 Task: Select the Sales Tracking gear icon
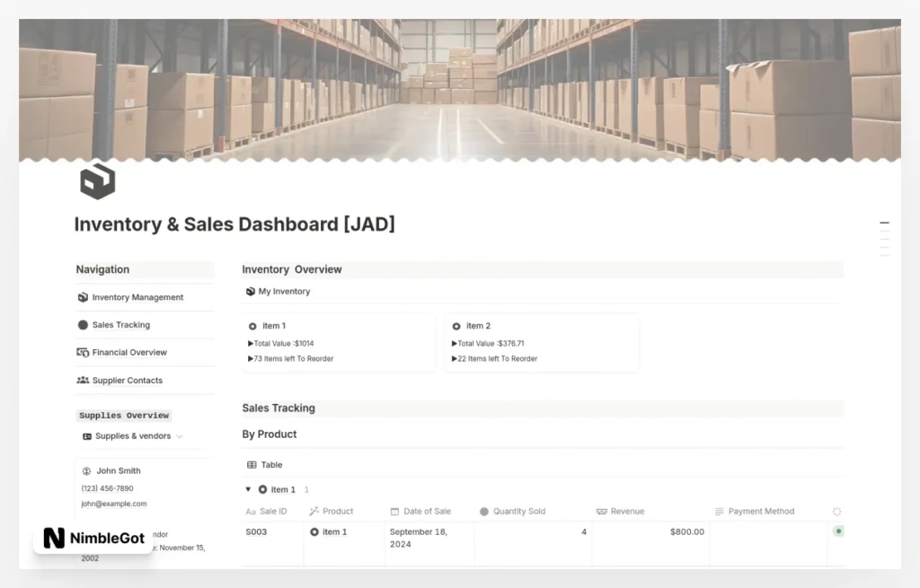click(x=84, y=325)
